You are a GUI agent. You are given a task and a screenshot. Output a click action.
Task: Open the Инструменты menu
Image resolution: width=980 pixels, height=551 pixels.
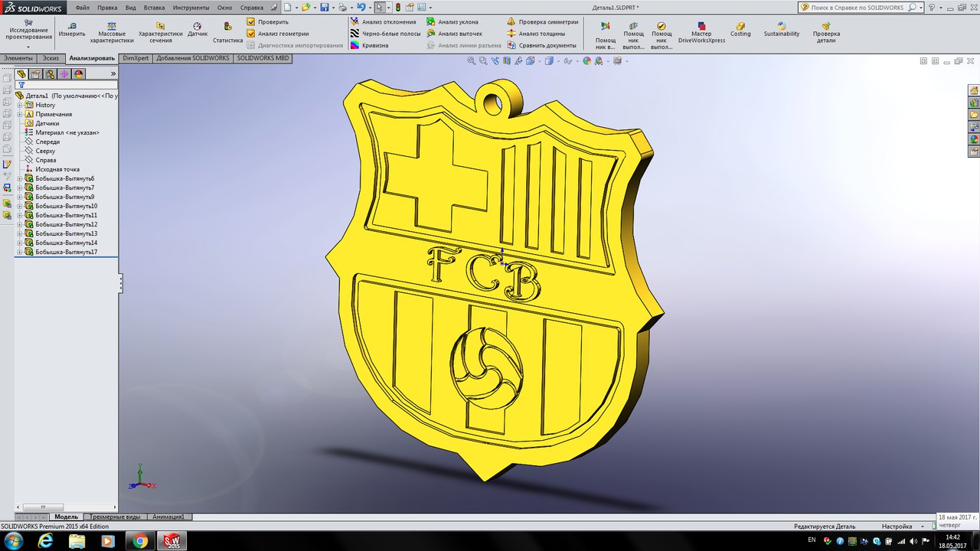tap(191, 8)
